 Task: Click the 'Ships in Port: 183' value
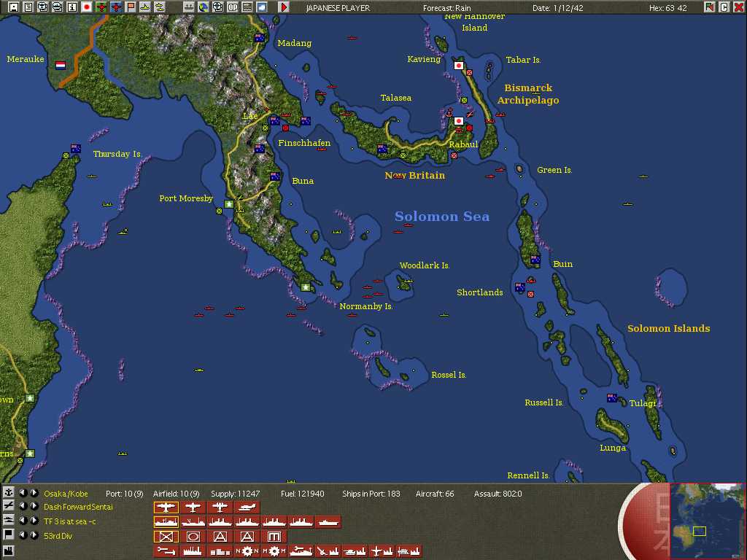pos(371,494)
